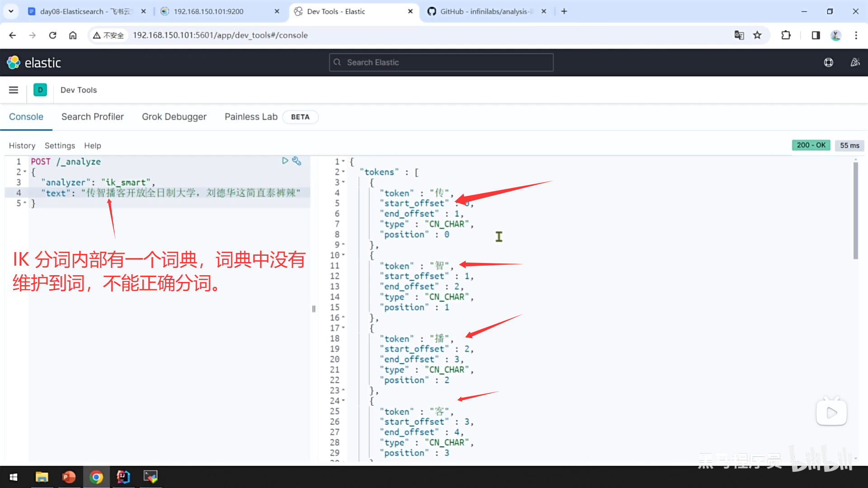Open the hamburger navigation menu
Image resolution: width=868 pixels, height=488 pixels.
[x=14, y=90]
